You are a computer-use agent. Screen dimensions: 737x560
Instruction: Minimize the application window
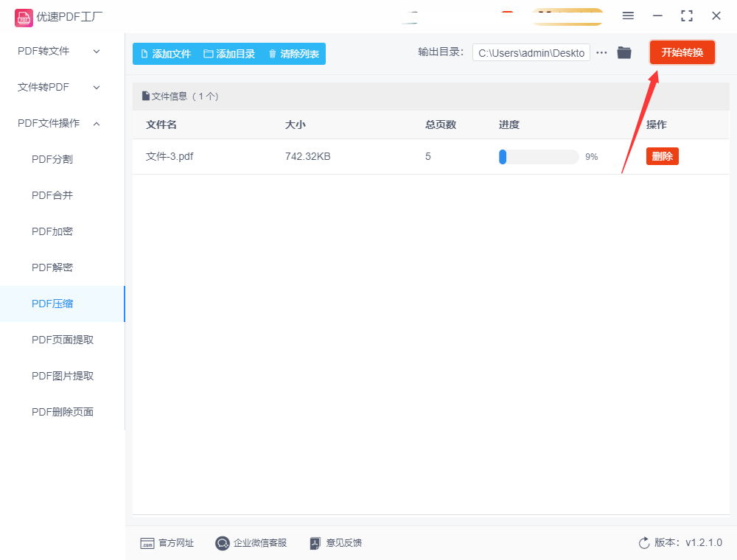point(657,15)
